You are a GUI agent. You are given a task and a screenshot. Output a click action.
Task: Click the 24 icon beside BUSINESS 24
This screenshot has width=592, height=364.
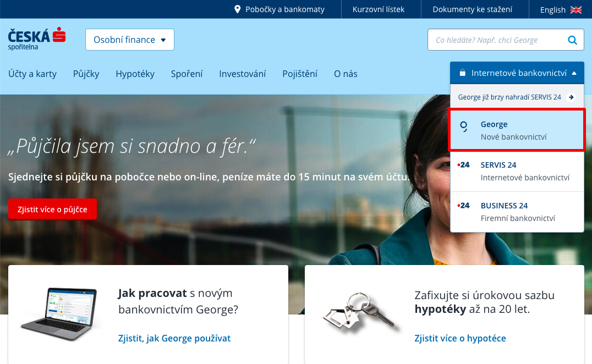(x=464, y=206)
